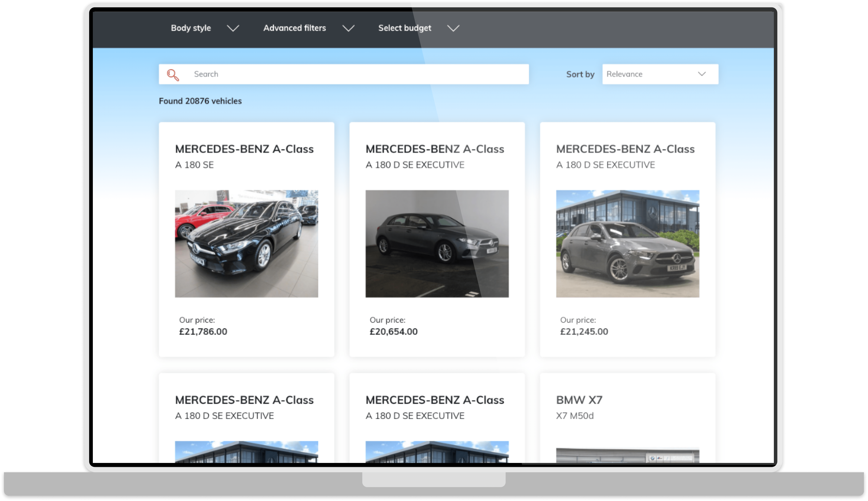Open the grey A-Class photo priced £21,245.00
The image size is (868, 501).
[628, 244]
